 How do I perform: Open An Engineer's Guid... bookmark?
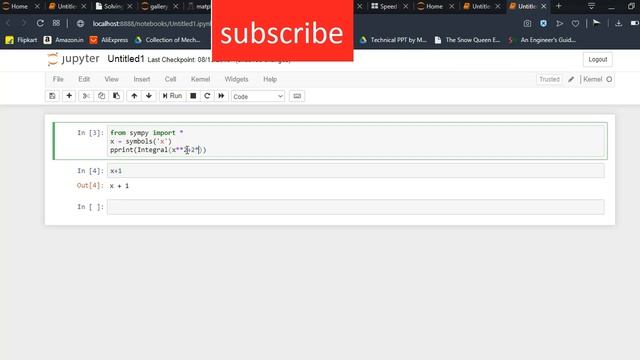541,40
